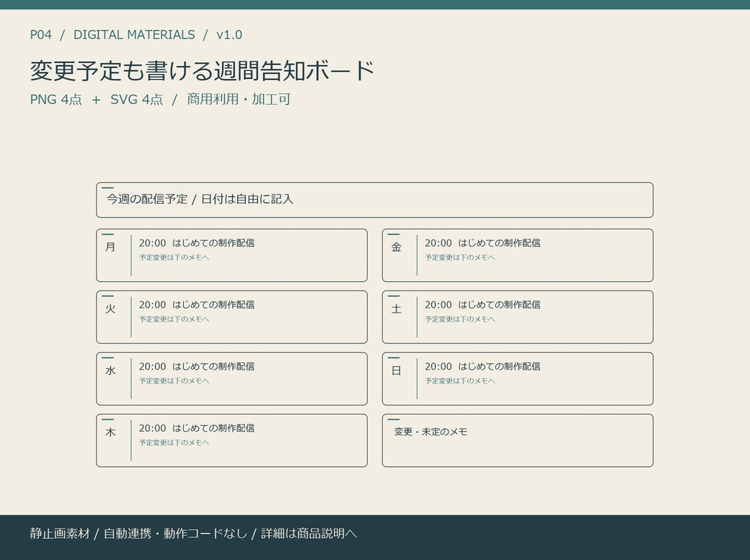
Task: Select the header box 今週の配信予定 / 日付は自由に記入
Action: [374, 200]
